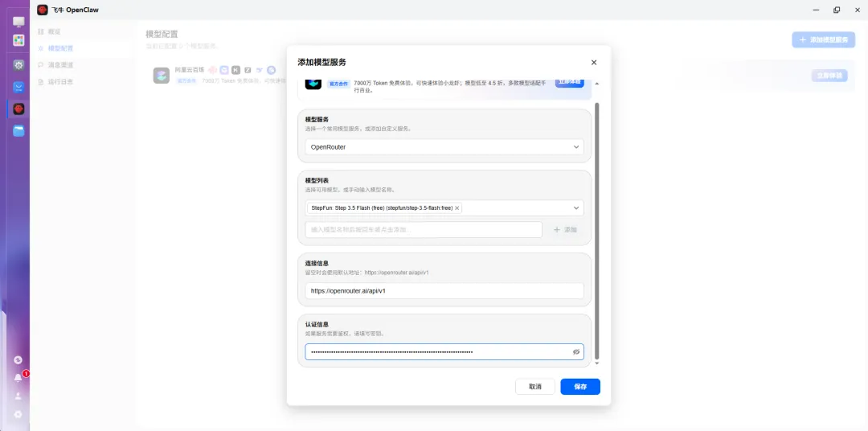Click the transfer arrows icon in the lower dock

18,360
